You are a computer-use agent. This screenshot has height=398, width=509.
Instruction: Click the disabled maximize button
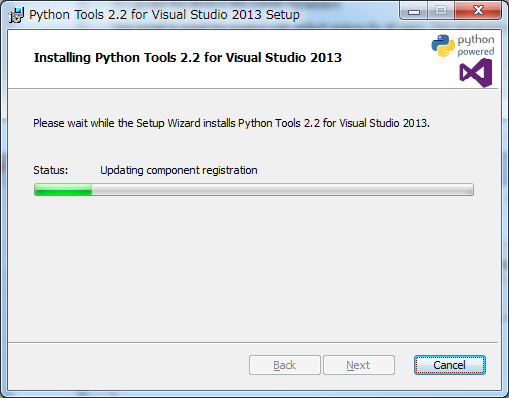coord(441,11)
